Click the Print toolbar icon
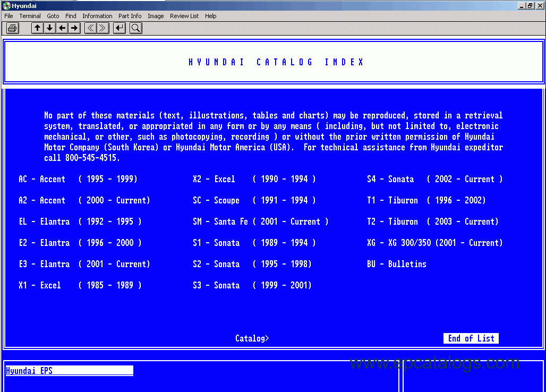This screenshot has width=546, height=392. click(13, 28)
